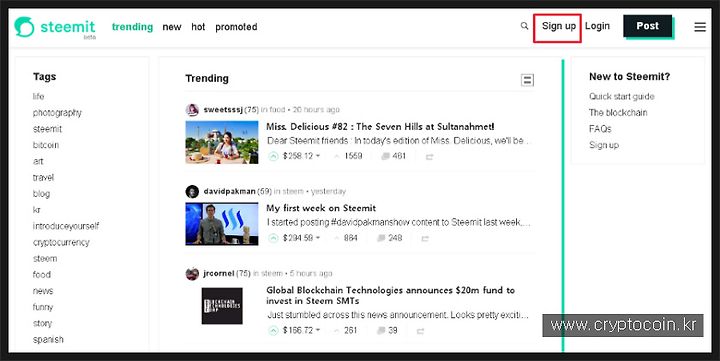Image resolution: width=720 pixels, height=361 pixels.
Task: Click jrcornel's avatar icon
Action: [192, 274]
